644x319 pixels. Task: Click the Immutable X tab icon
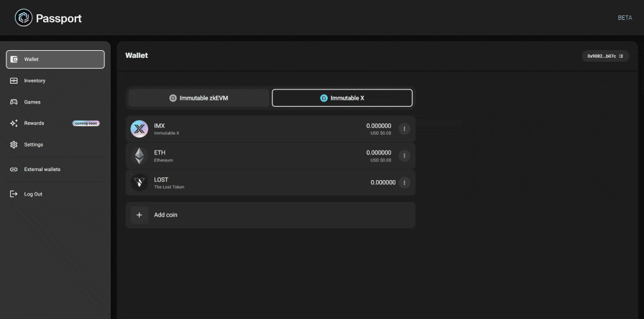coord(324,98)
